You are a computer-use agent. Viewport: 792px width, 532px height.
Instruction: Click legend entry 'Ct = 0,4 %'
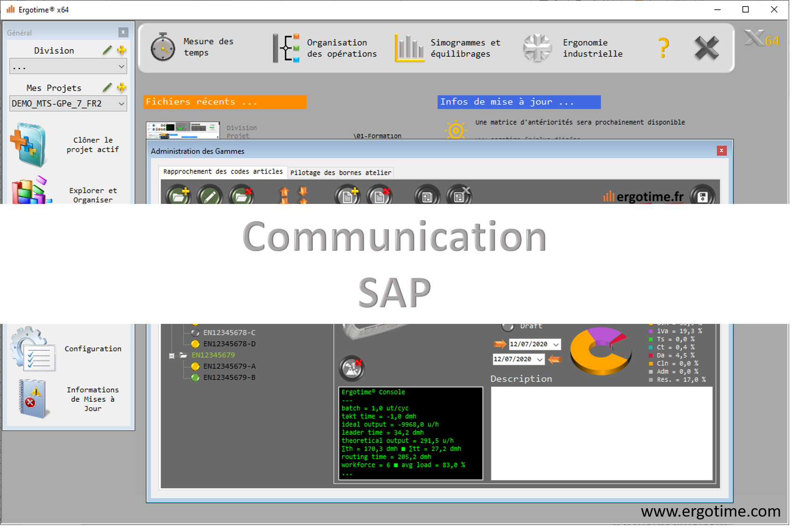(675, 348)
